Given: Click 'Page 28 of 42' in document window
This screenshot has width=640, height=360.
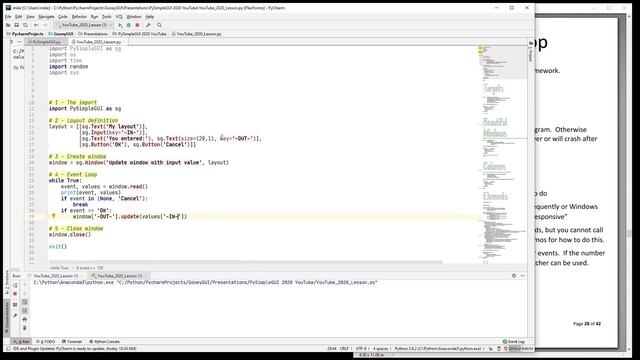Looking at the screenshot, I should pos(587,324).
